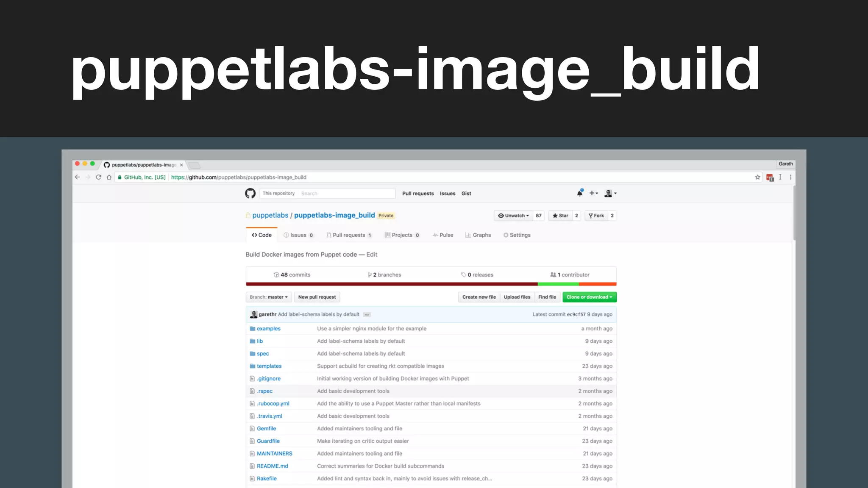Bookmark page with the star icon

pos(758,177)
